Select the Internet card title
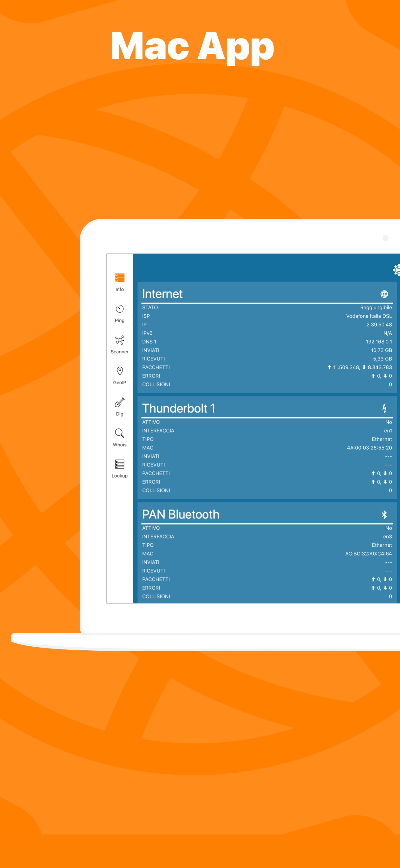400x868 pixels. coord(162,294)
